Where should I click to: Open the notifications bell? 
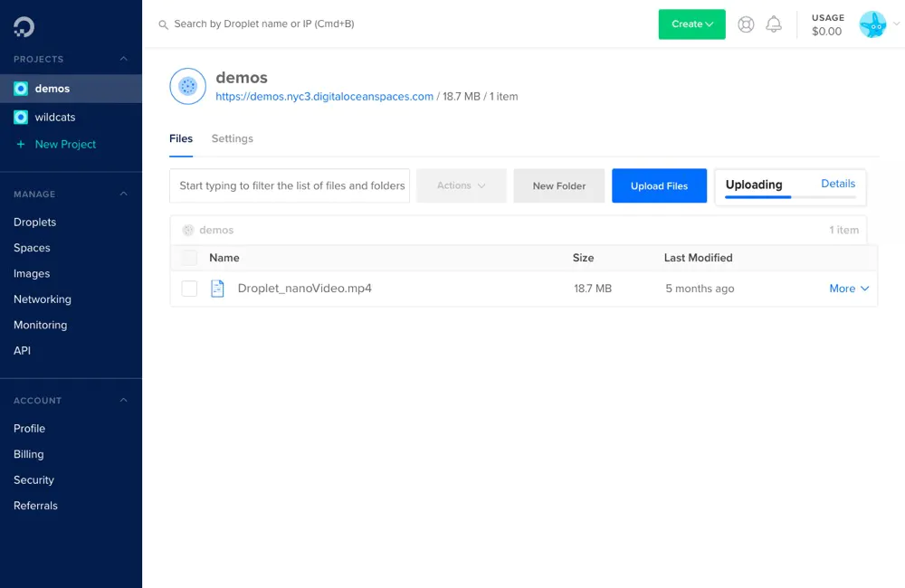pos(774,24)
